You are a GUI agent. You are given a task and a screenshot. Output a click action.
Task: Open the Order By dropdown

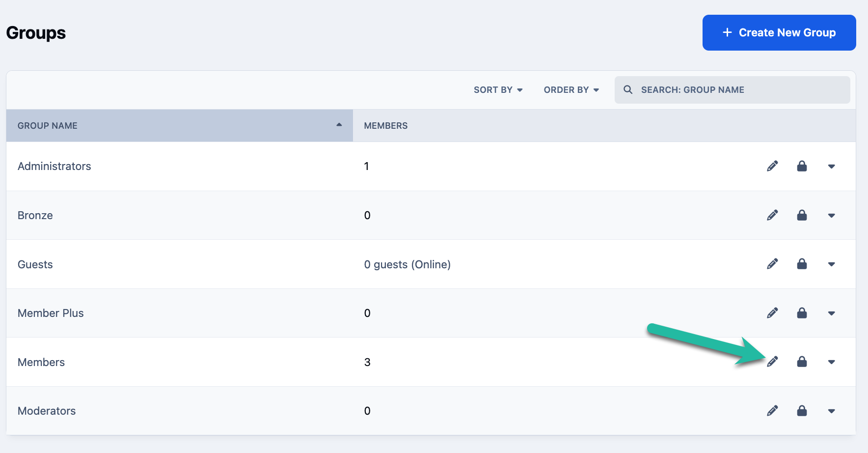[571, 90]
